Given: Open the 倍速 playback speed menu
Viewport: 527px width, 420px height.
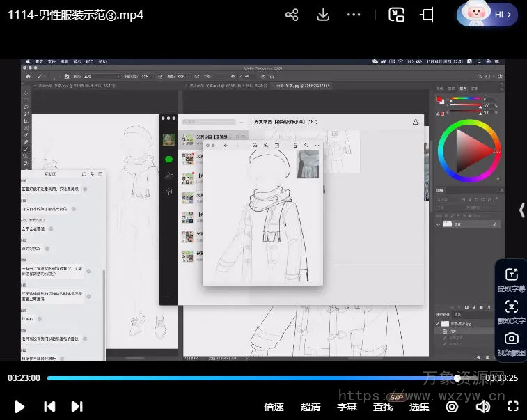Looking at the screenshot, I should click(274, 407).
